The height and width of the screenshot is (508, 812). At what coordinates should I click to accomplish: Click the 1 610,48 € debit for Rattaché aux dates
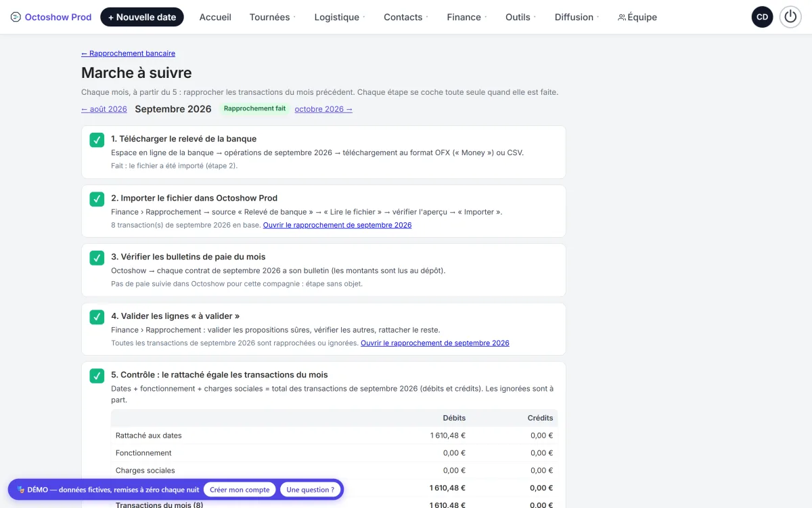[448, 436]
